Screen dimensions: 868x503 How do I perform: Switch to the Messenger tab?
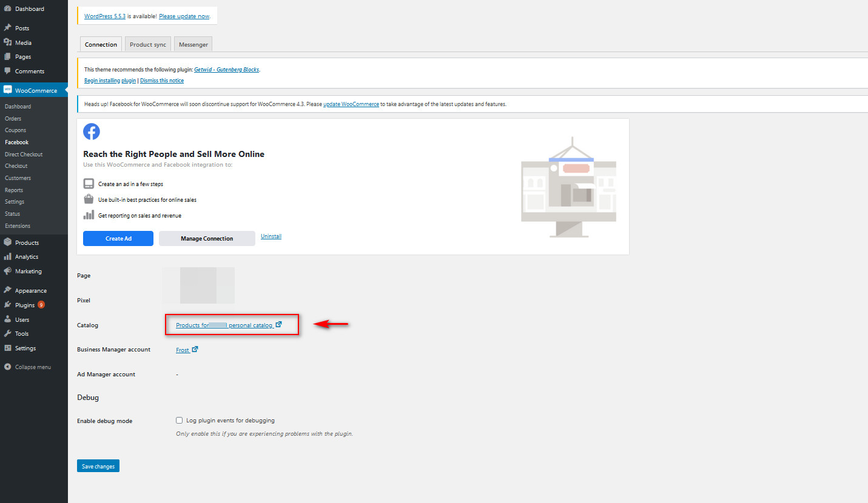pyautogui.click(x=193, y=44)
